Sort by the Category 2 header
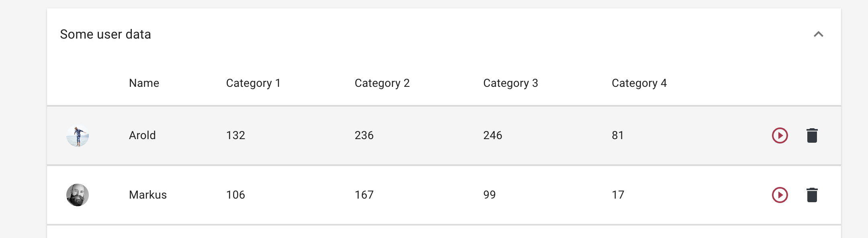 (x=382, y=83)
